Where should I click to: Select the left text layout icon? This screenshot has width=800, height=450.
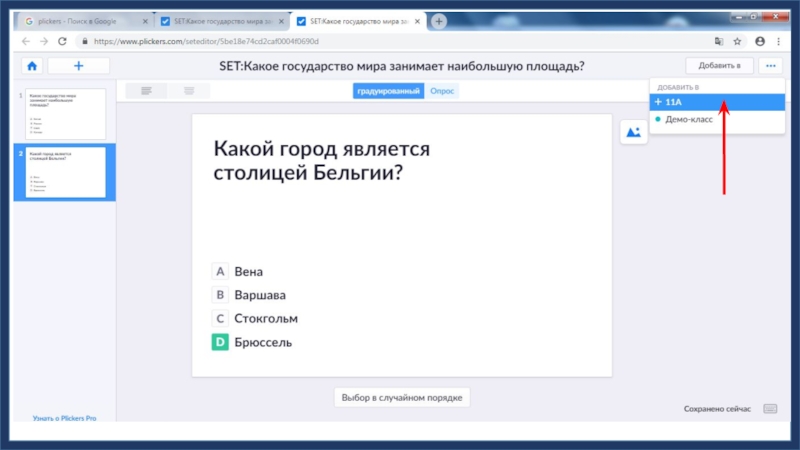tap(146, 91)
